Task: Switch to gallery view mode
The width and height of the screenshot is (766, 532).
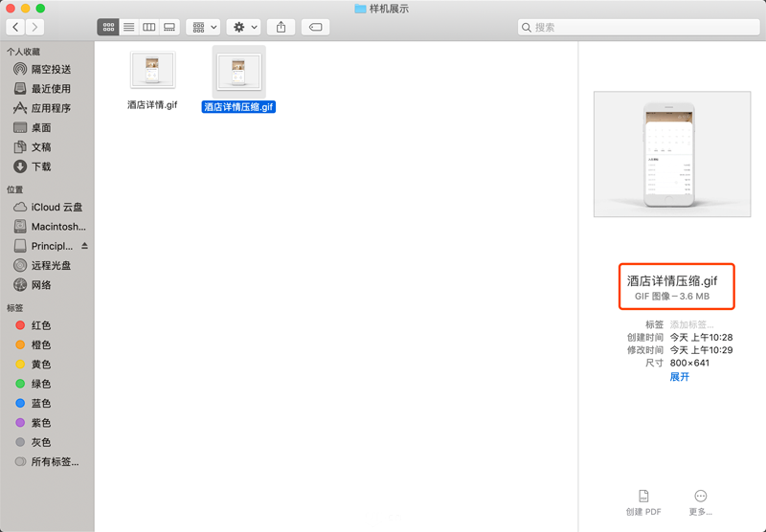Action: (169, 28)
